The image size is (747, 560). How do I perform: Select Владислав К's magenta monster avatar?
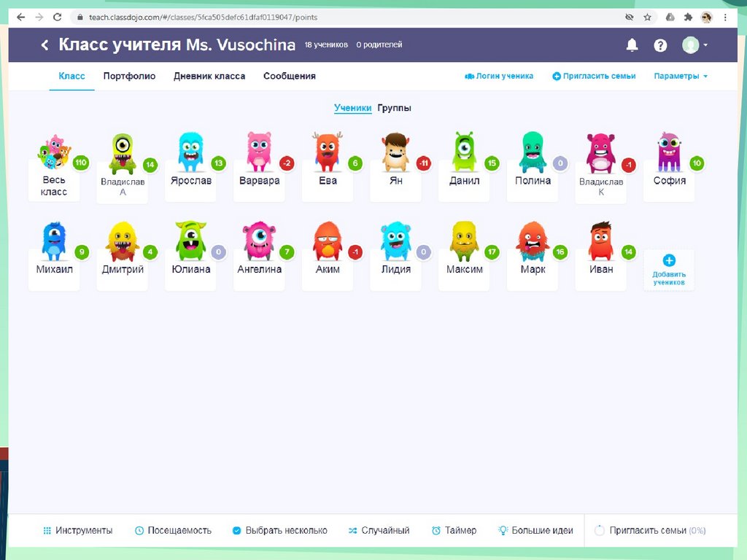coord(601,153)
